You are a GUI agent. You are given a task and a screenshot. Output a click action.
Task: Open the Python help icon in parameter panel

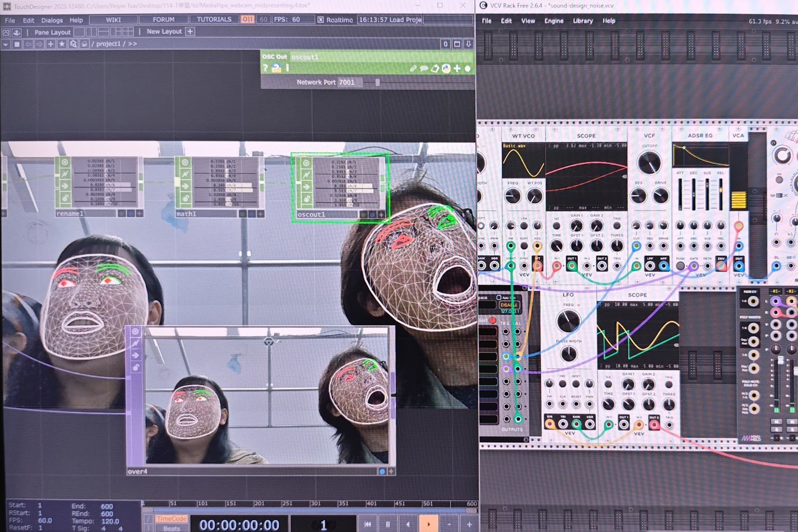click(x=276, y=69)
